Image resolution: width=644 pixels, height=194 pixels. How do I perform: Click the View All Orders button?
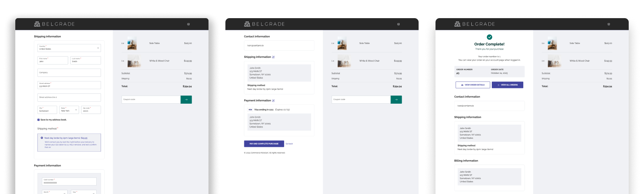[507, 85]
